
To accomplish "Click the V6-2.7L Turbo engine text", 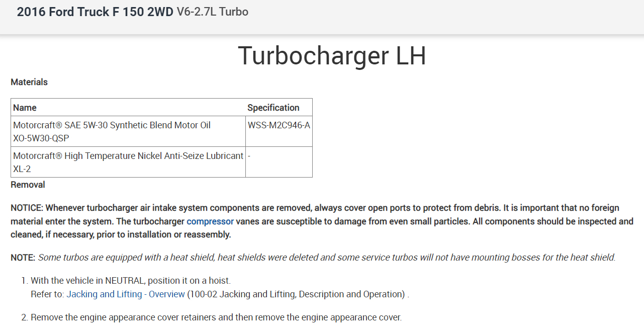I will tap(212, 12).
